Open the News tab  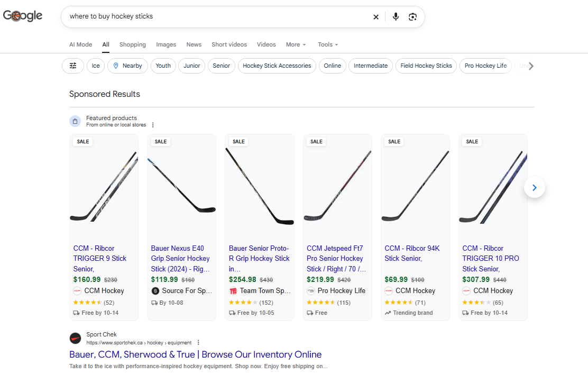pos(194,44)
